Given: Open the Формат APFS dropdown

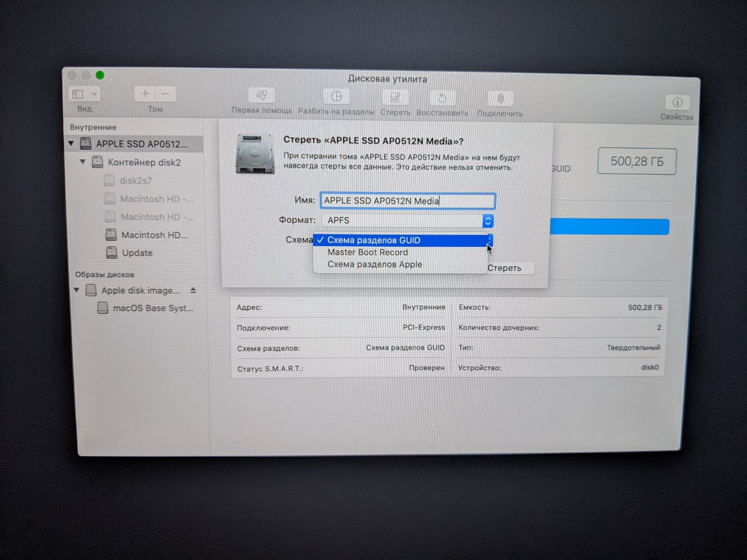Looking at the screenshot, I should coord(407,220).
